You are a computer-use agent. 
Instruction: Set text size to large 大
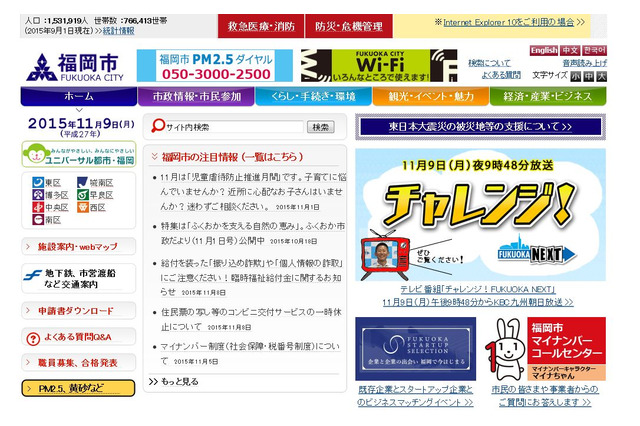pyautogui.click(x=602, y=76)
